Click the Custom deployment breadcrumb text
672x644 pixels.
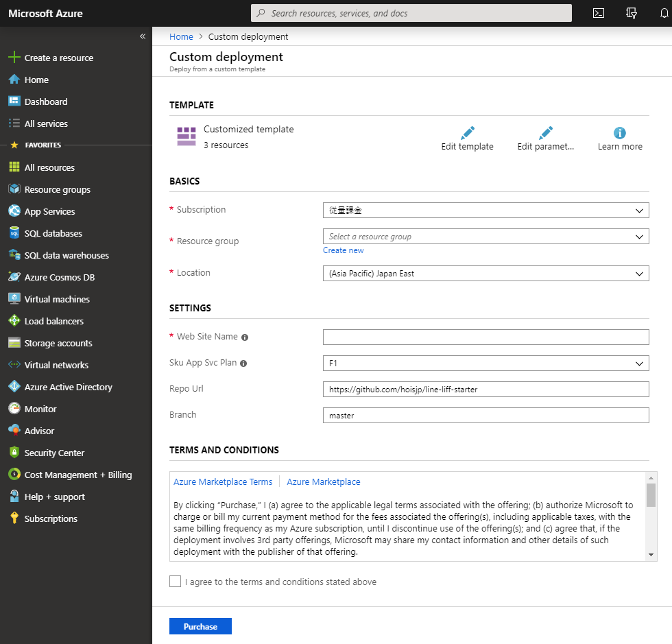248,37
